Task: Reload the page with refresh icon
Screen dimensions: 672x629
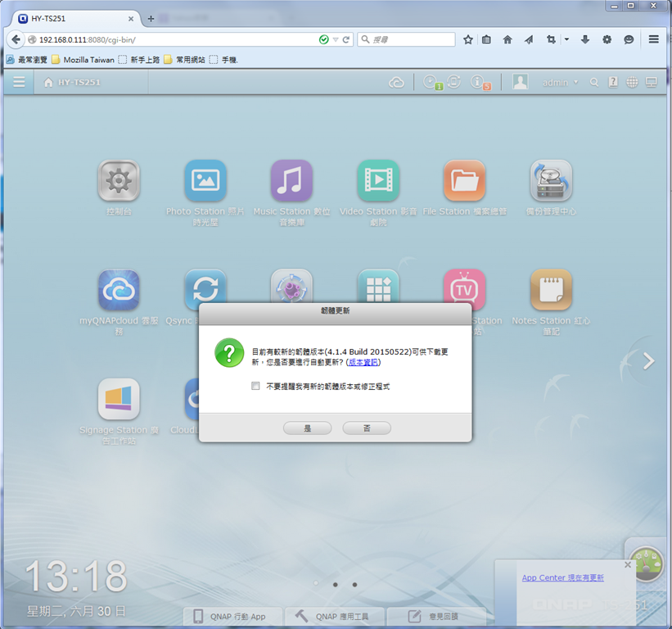Action: 346,40
